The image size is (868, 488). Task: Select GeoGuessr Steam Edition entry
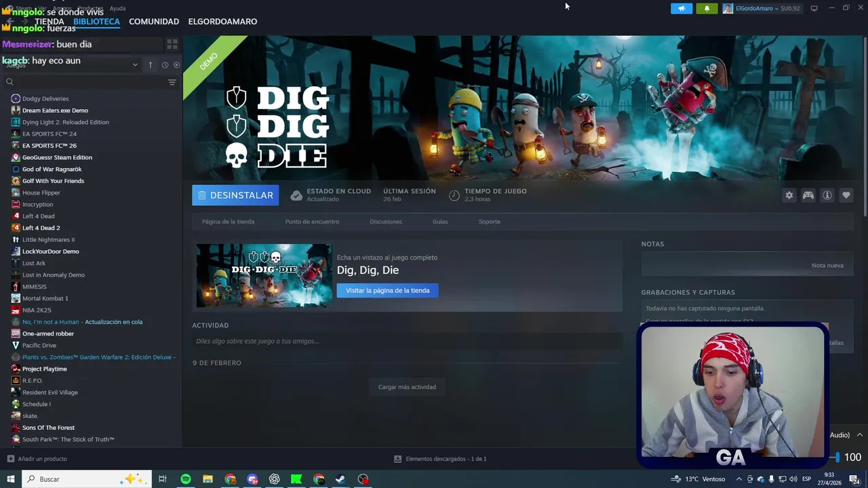pos(57,157)
